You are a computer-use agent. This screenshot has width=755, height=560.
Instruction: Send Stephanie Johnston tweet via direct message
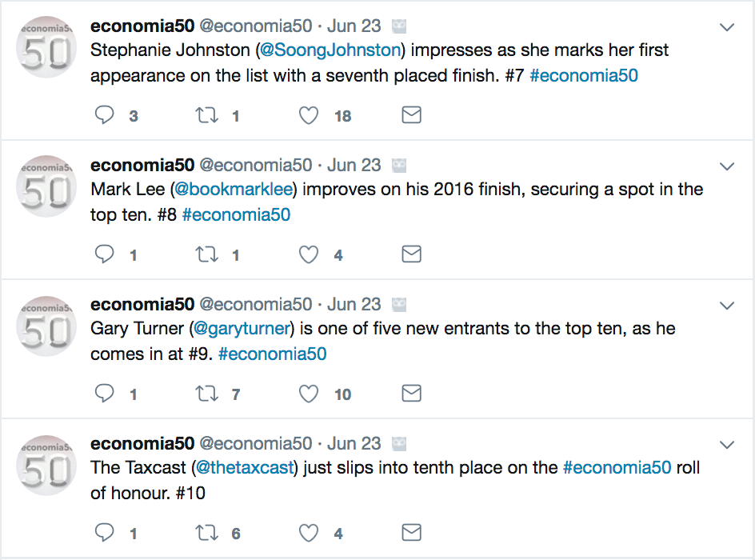tap(411, 116)
